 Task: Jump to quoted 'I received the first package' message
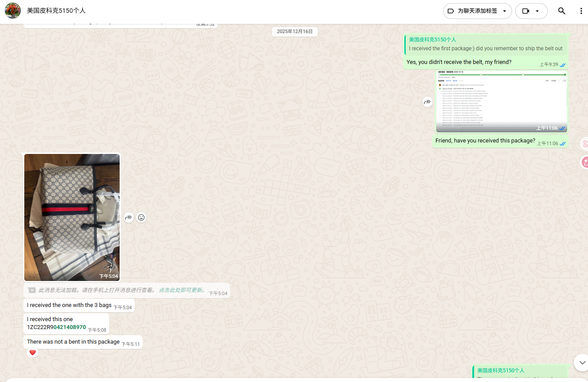click(x=486, y=44)
